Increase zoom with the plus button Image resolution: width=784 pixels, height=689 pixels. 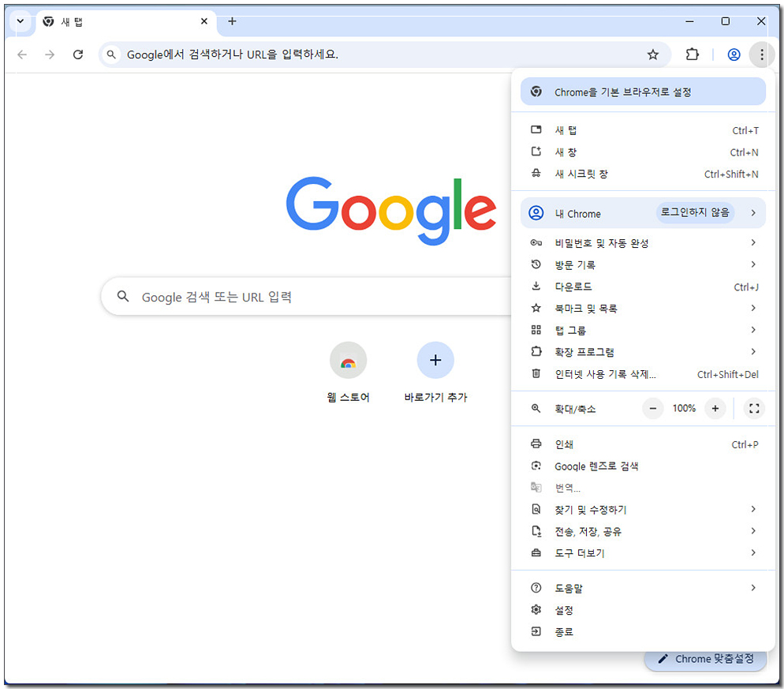coord(715,408)
